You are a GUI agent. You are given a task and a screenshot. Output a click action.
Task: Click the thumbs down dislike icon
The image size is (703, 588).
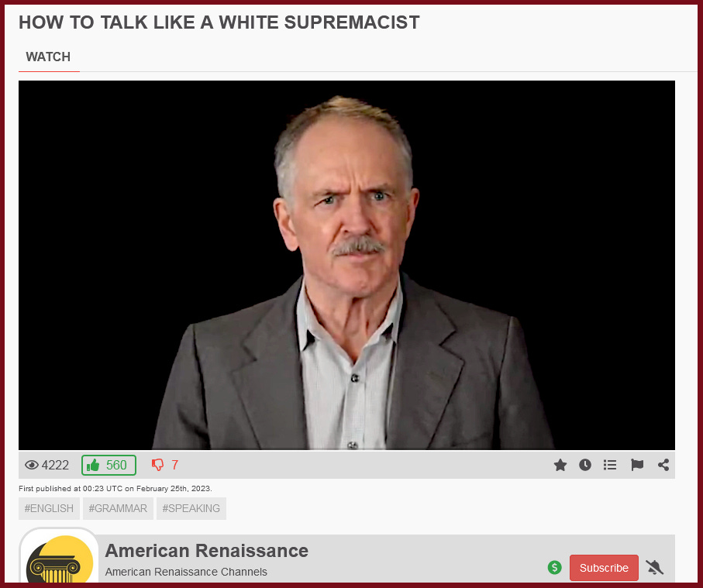tap(157, 465)
